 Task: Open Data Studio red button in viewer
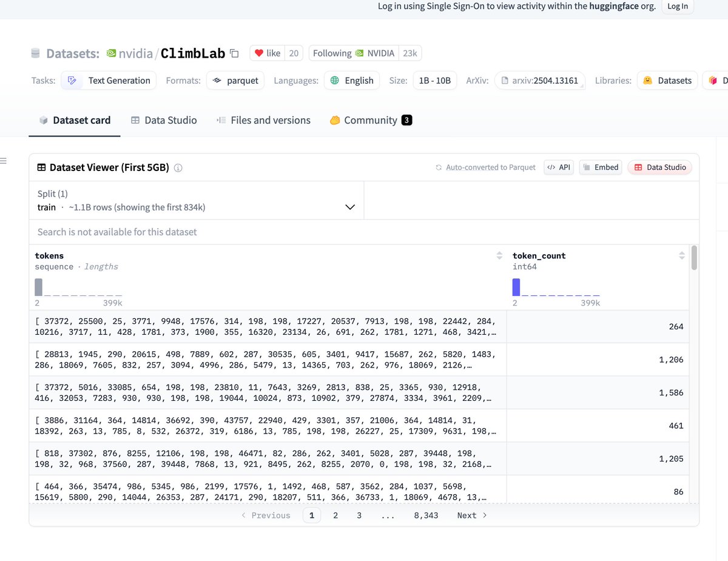[x=659, y=167]
